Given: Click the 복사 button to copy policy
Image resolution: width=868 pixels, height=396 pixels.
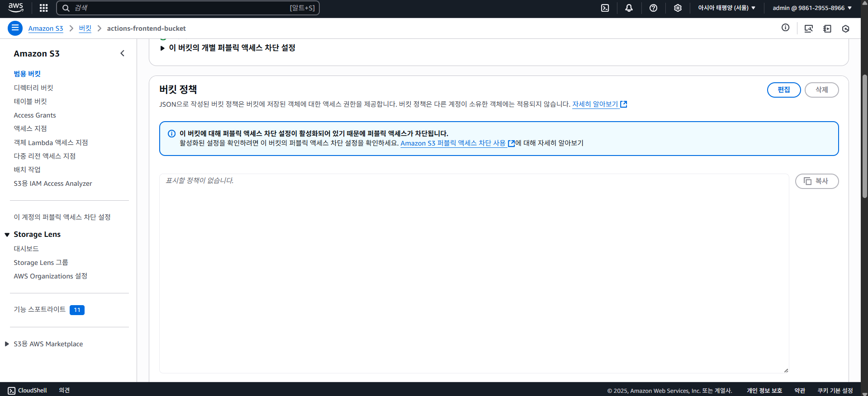Looking at the screenshot, I should (817, 181).
